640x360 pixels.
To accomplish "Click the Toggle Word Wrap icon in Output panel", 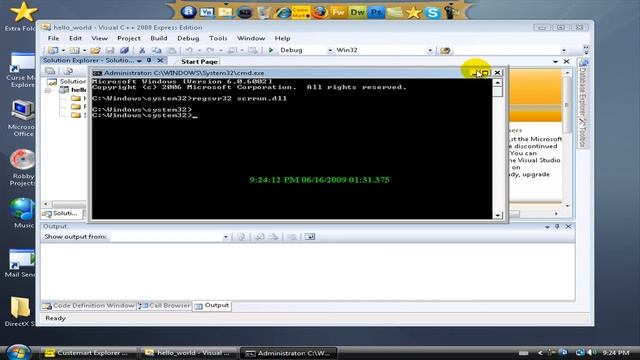I will 310,237.
